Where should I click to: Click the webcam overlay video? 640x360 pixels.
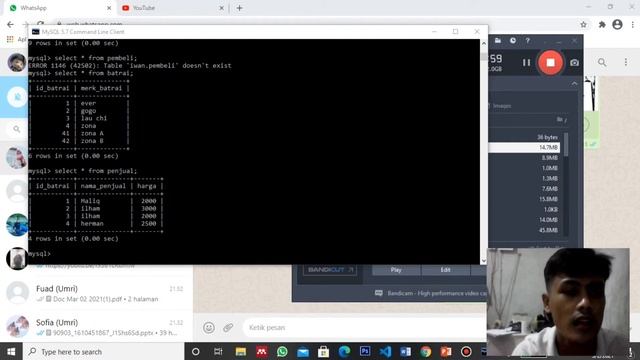click(x=558, y=302)
